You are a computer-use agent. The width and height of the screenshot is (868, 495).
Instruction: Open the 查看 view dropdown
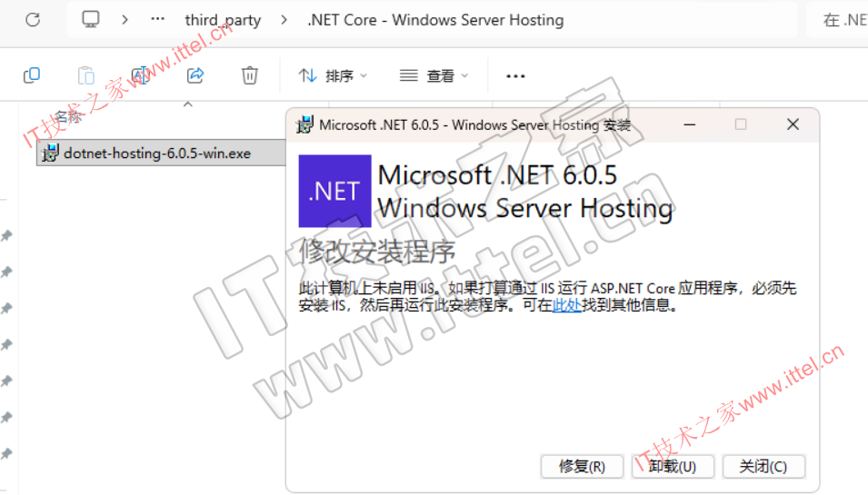pyautogui.click(x=434, y=75)
